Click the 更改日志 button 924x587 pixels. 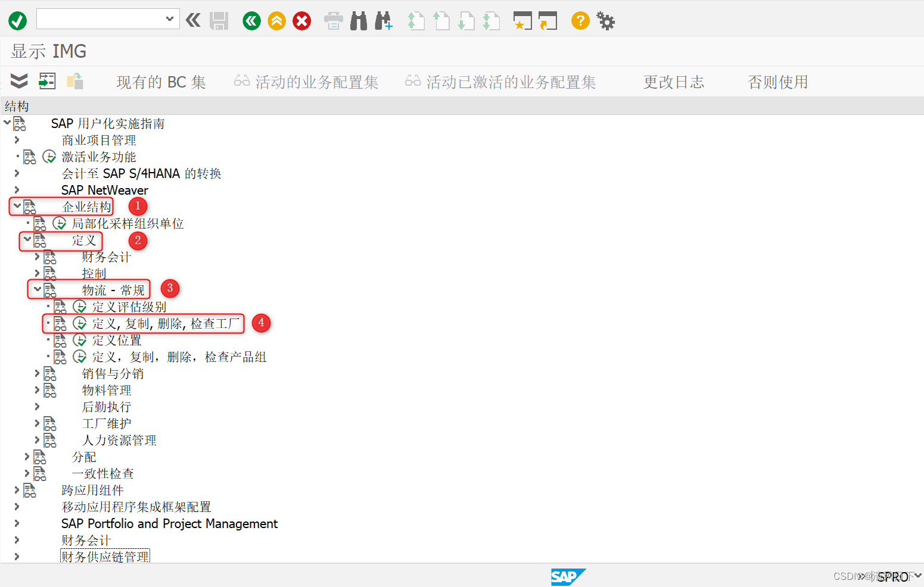click(x=673, y=82)
